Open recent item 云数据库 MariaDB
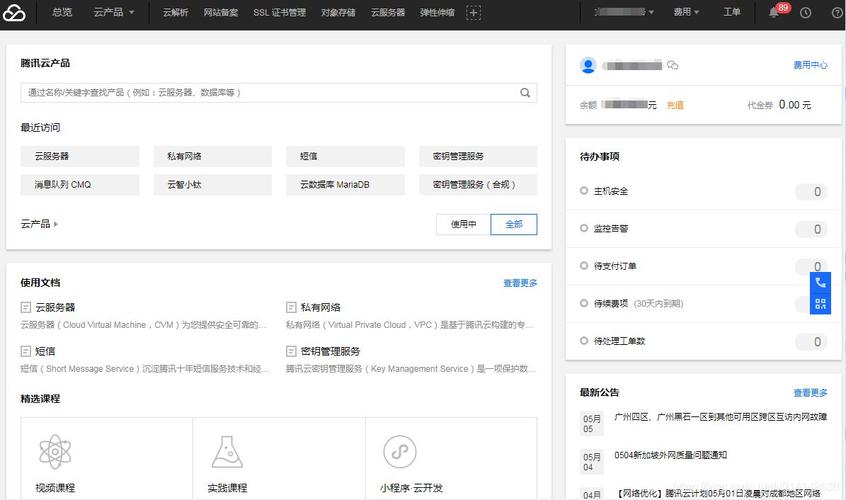The height and width of the screenshot is (500, 846). [x=345, y=184]
